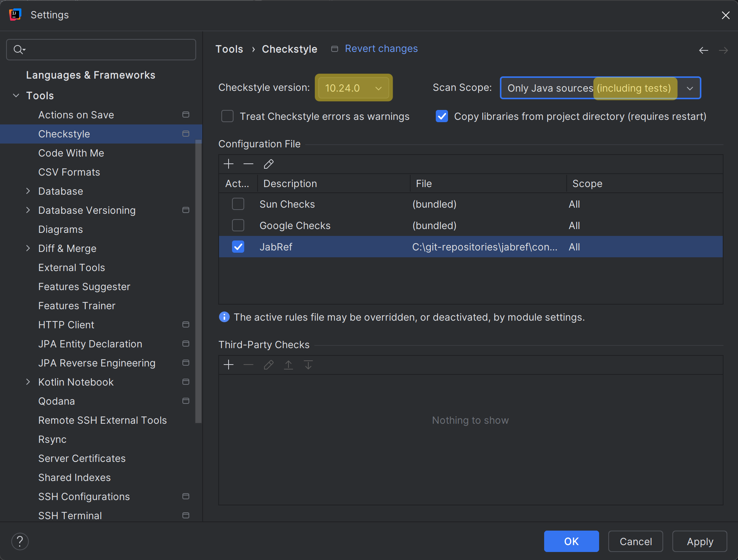Click project-level icon next to SSH Configurations
The width and height of the screenshot is (738, 560).
point(186,496)
